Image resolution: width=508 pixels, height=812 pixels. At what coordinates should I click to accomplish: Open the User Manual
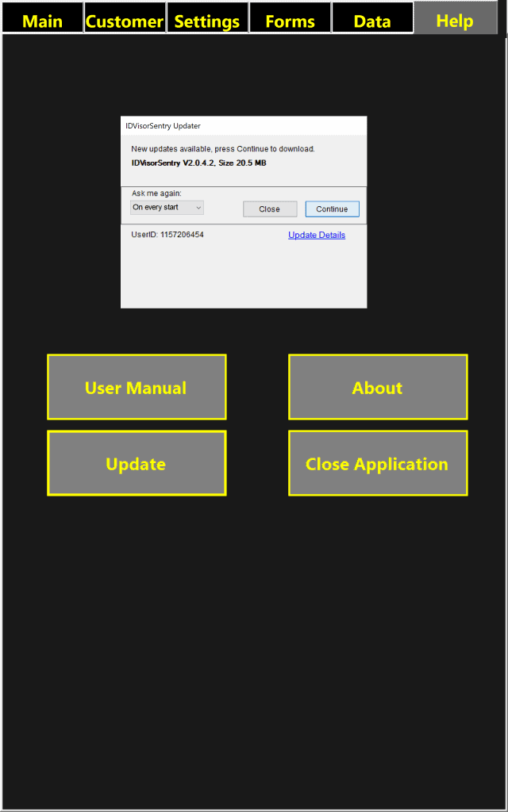tap(137, 387)
